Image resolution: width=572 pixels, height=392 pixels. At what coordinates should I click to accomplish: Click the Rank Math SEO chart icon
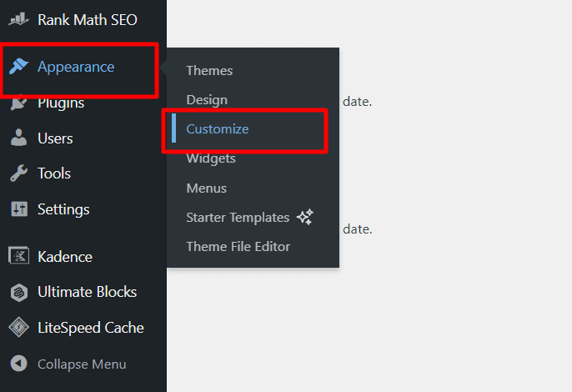coord(18,19)
